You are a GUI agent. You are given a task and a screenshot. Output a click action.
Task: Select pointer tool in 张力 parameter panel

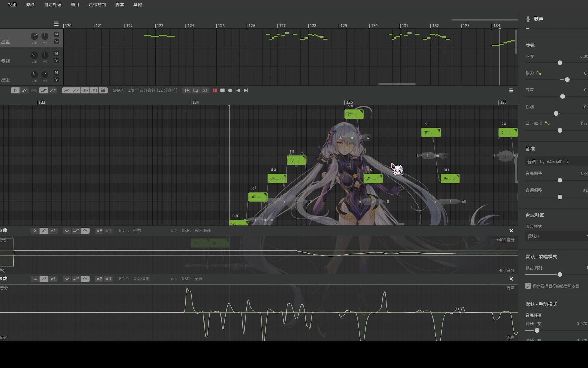[35, 231]
